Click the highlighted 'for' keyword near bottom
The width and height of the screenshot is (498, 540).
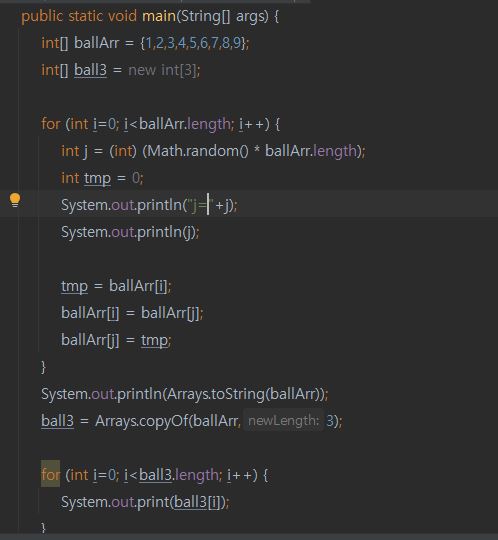pos(50,475)
